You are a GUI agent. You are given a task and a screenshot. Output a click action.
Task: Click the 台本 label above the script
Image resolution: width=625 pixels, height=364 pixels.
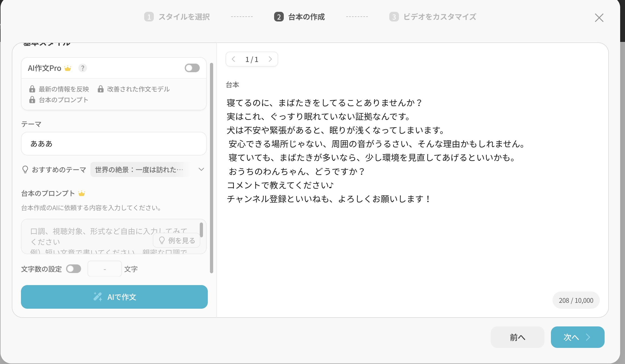tap(232, 85)
